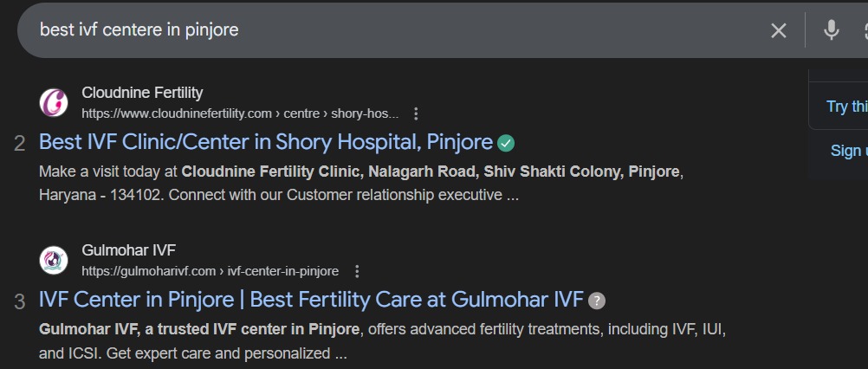
Task: Click the Cloudnine Fertility site favicon
Action: point(54,102)
